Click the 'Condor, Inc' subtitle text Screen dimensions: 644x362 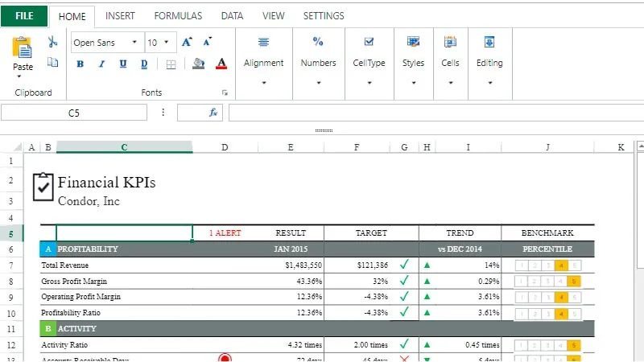click(89, 201)
